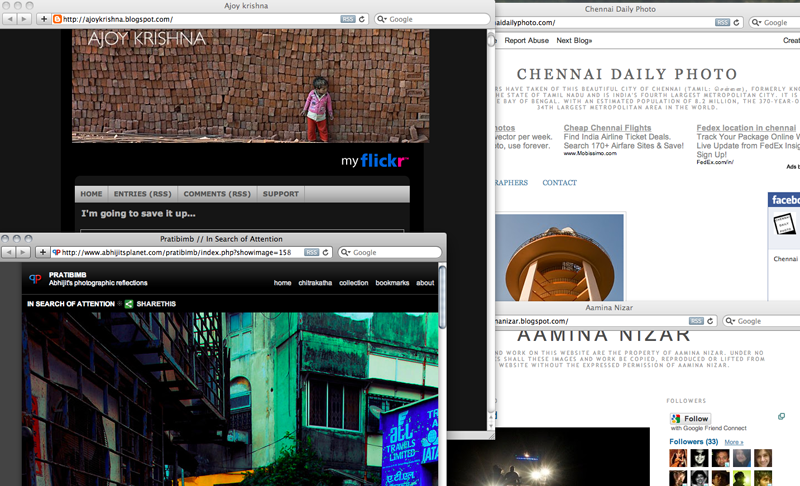Reload the Pratibimb page
Image resolution: width=800 pixels, height=486 pixels.
point(326,252)
